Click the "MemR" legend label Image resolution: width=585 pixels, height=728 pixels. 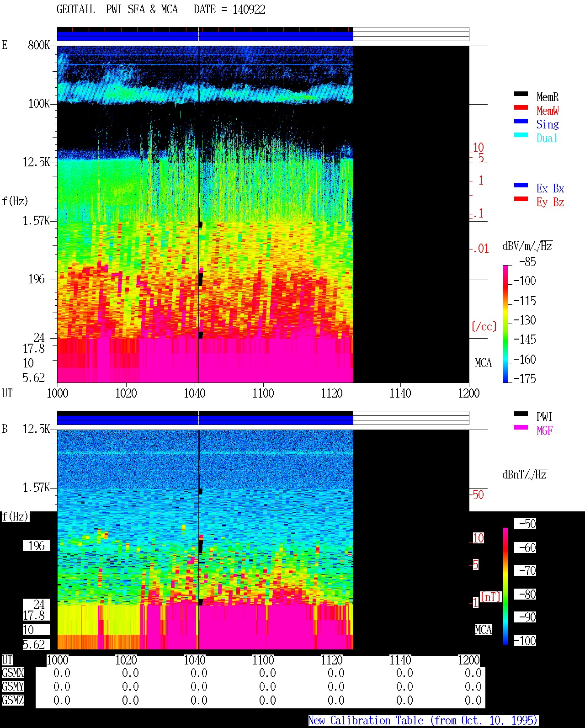tap(548, 97)
